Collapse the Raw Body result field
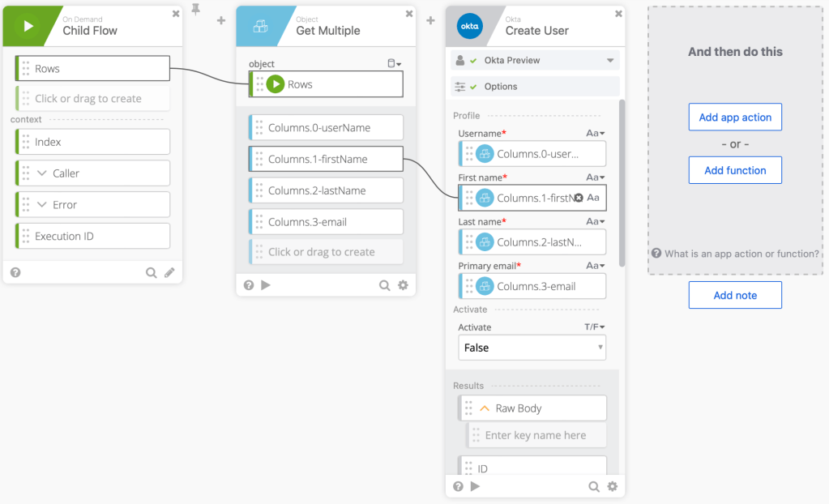This screenshot has height=504, width=829. 485,408
